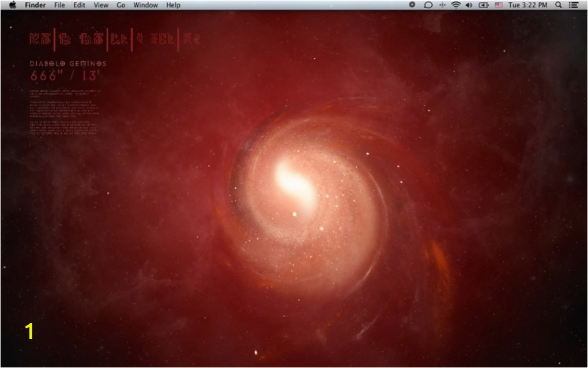Open the Edit menu
The height and width of the screenshot is (368, 588).
[79, 5]
